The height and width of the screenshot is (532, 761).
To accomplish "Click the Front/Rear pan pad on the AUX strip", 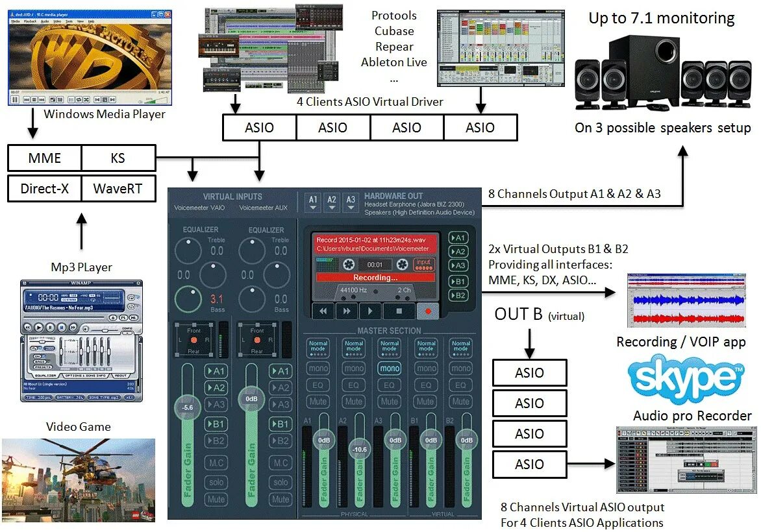I will [257, 340].
